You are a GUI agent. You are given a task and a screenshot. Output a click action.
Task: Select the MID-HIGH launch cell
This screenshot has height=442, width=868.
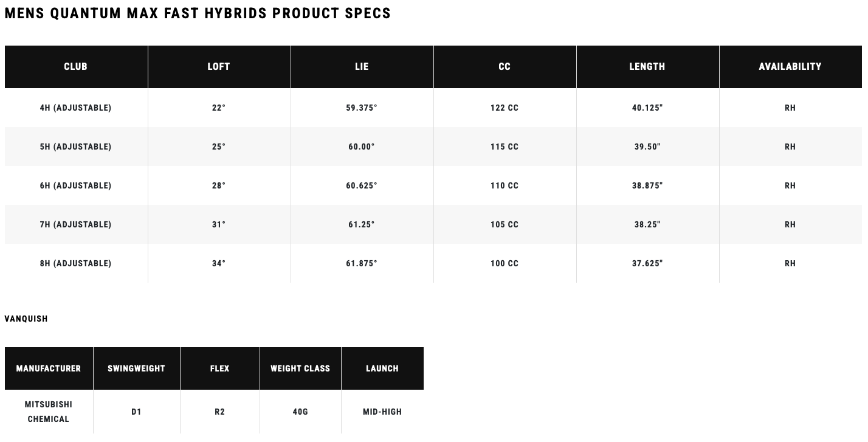382,412
